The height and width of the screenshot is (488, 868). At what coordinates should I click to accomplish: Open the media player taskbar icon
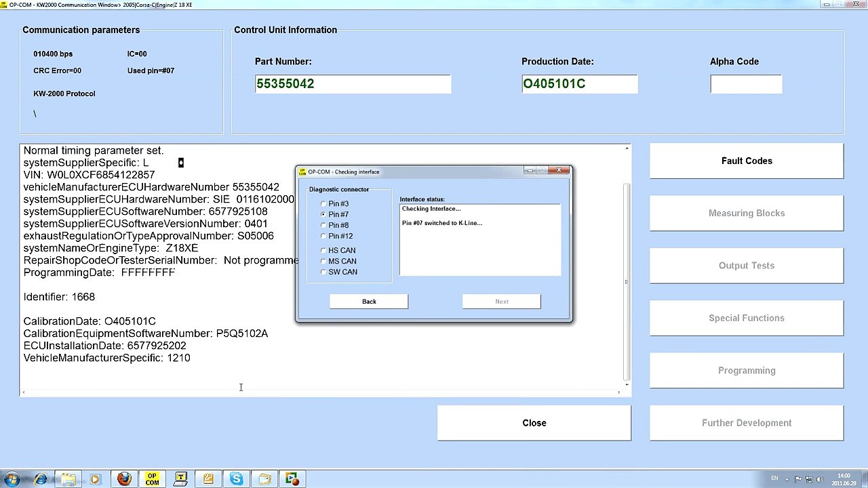(x=95, y=479)
